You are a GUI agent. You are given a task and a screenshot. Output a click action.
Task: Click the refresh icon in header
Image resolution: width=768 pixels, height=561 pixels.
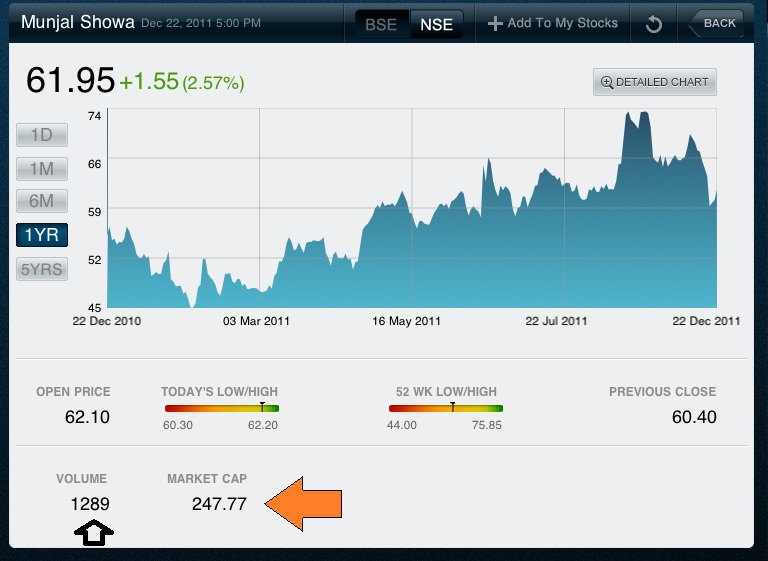click(x=653, y=24)
